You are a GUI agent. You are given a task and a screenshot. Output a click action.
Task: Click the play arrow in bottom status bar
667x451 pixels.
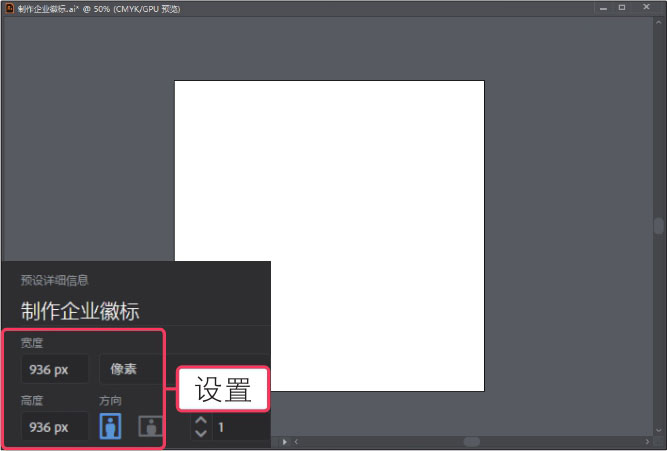285,442
